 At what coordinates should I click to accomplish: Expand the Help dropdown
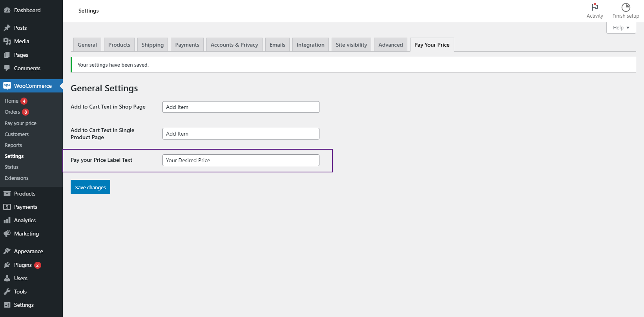(621, 28)
